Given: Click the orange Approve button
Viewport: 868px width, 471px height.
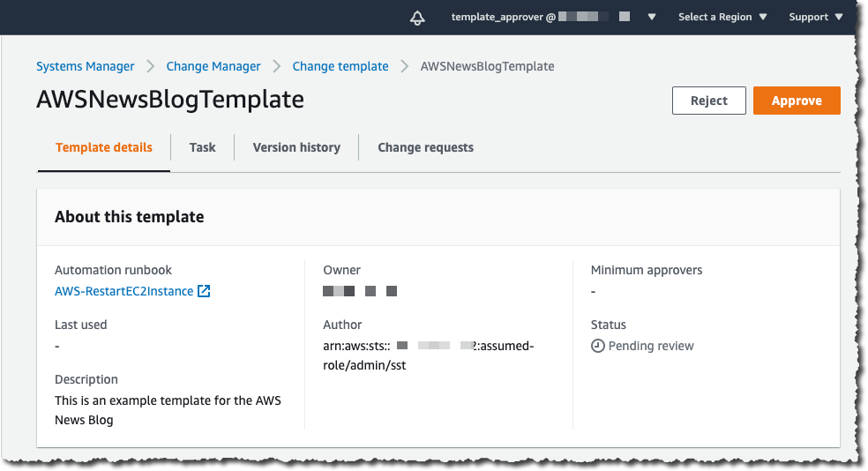Looking at the screenshot, I should click(797, 101).
